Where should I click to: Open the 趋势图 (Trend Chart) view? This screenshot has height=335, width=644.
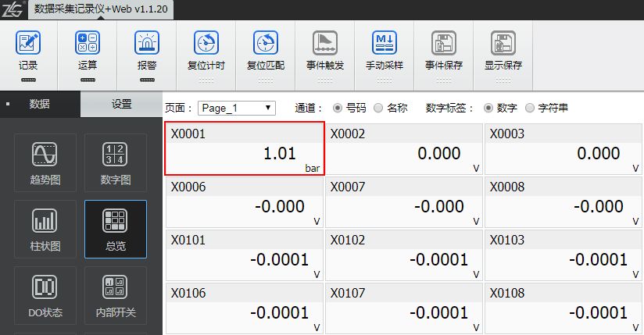pyautogui.click(x=45, y=164)
